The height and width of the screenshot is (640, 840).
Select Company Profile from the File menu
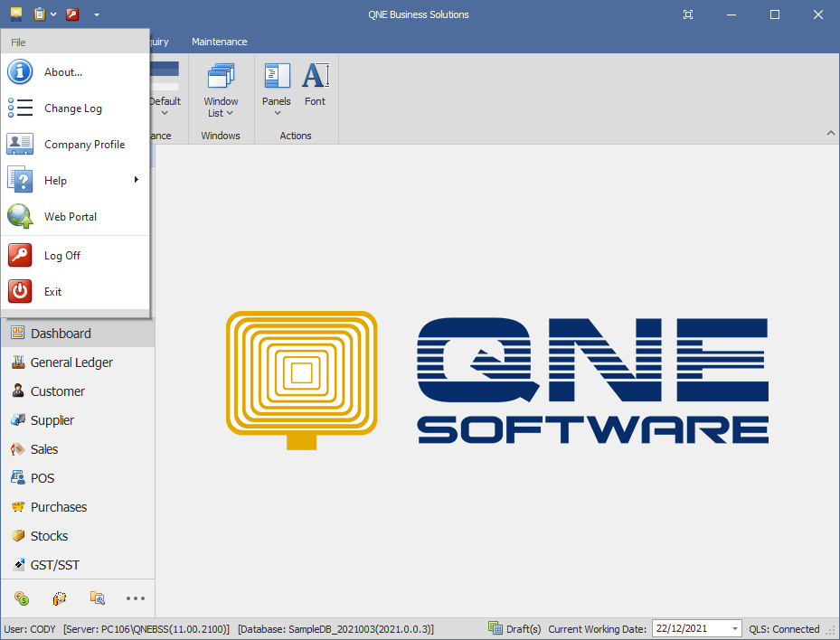[75, 144]
